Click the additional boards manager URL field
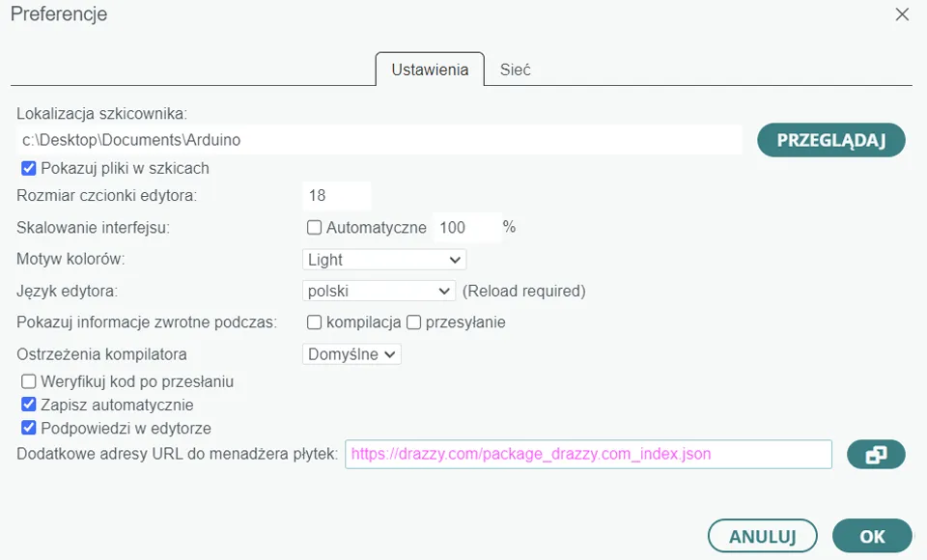 click(x=588, y=454)
